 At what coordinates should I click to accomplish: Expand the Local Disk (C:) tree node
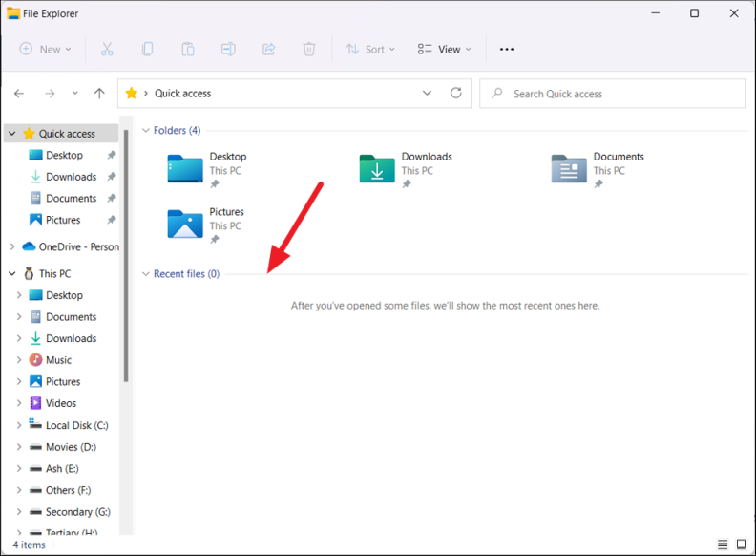pos(19,425)
